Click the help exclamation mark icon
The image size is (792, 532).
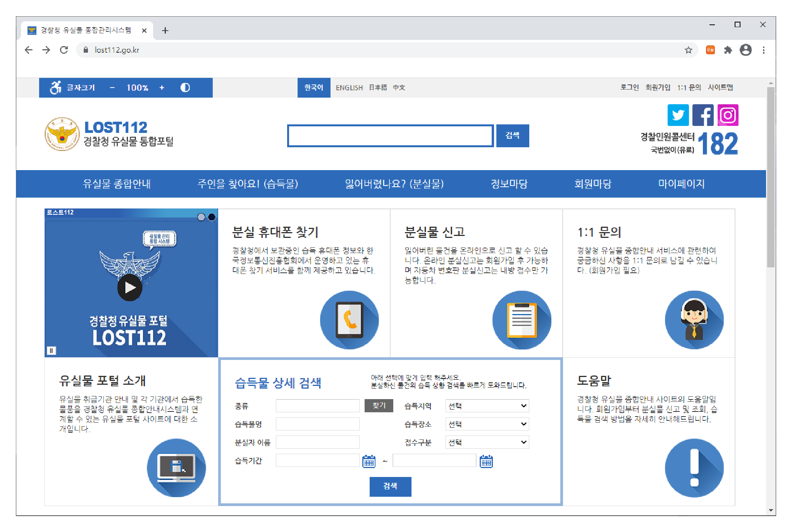point(694,468)
